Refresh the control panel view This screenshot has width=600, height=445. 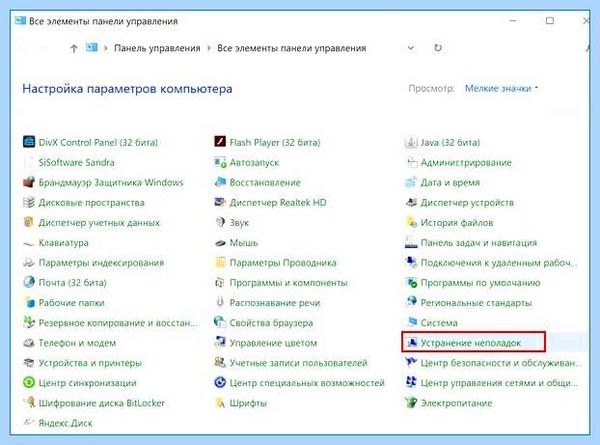[438, 48]
